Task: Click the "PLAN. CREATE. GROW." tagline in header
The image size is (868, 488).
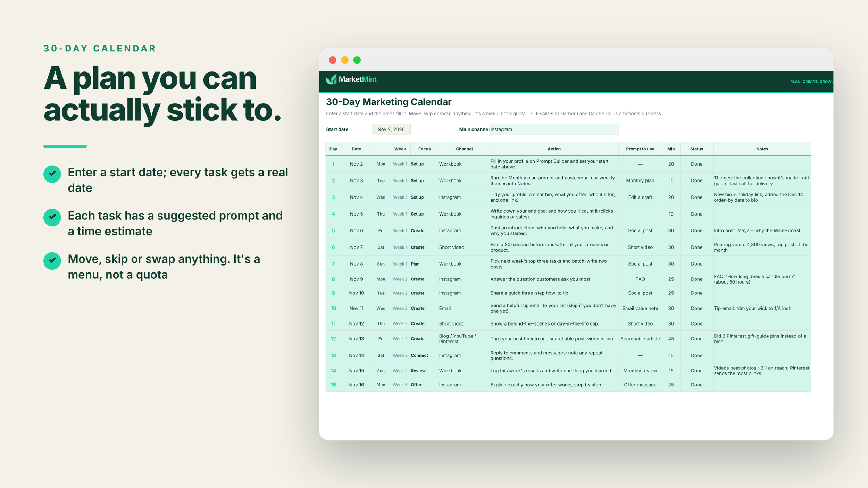Action: 811,82
